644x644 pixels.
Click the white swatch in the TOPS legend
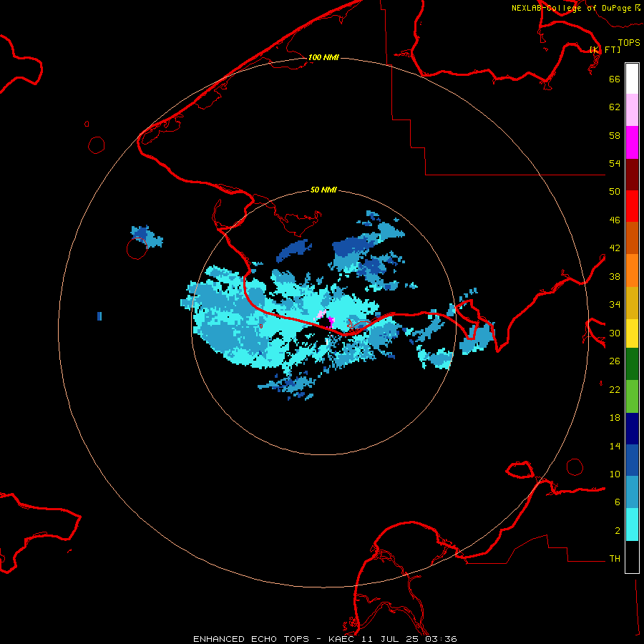[x=632, y=79]
